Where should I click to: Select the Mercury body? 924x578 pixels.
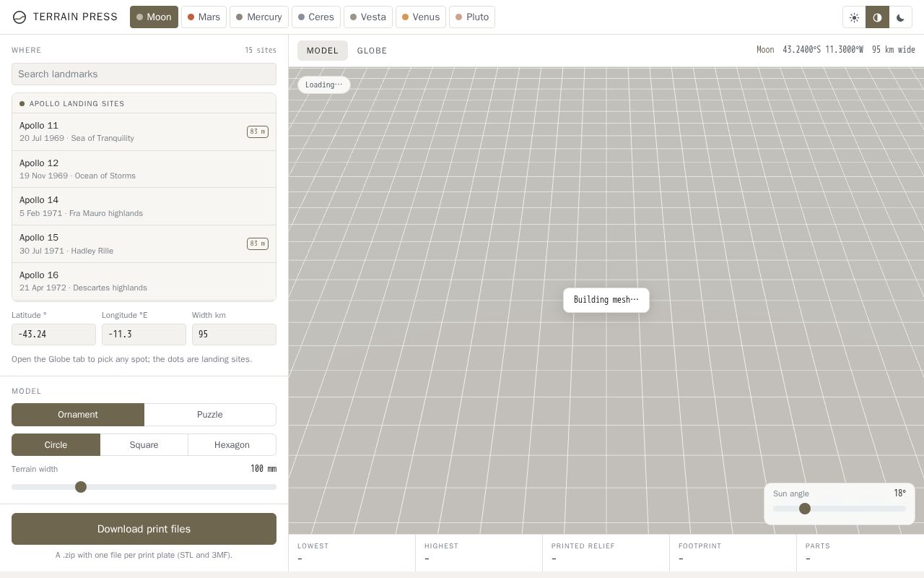coord(259,17)
